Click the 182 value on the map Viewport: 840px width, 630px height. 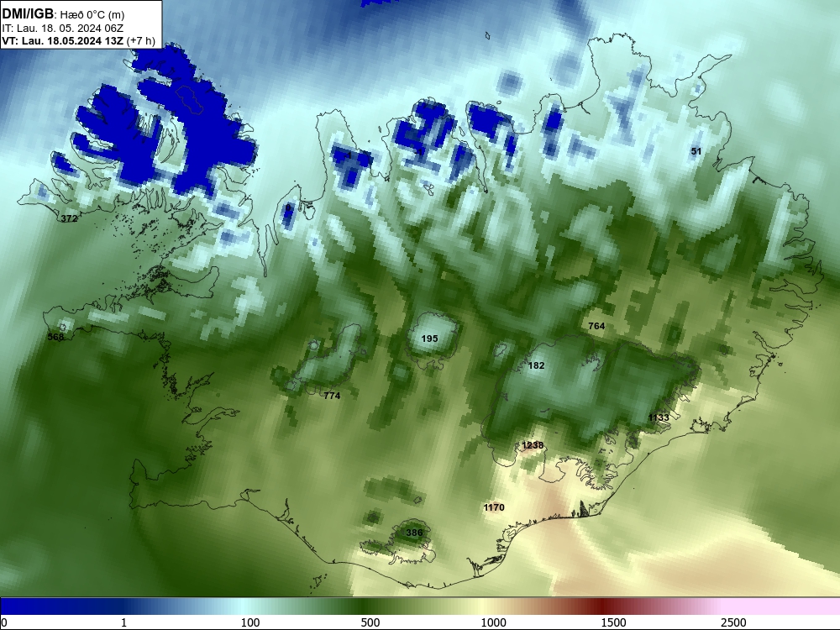click(x=536, y=365)
